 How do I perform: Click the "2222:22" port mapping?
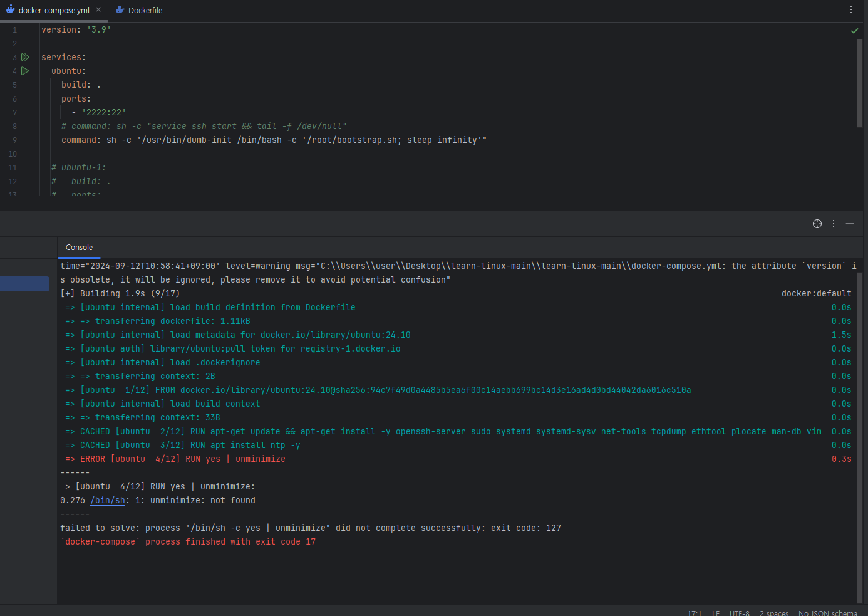[103, 112]
